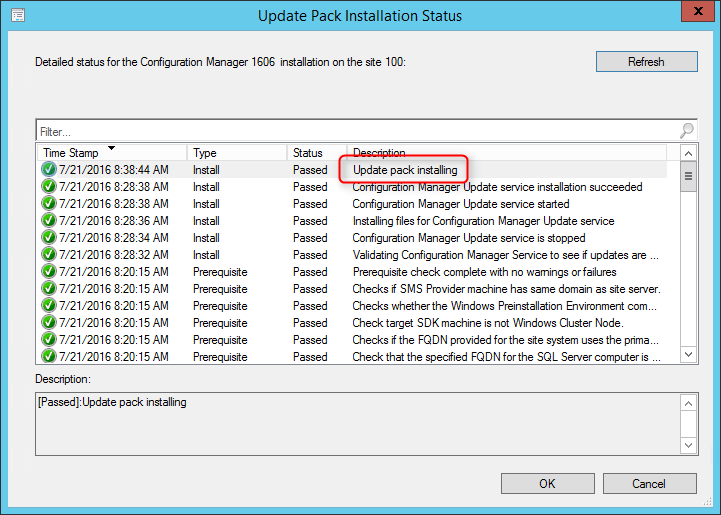Click 'Passed' status in Update pack installing row

tap(310, 170)
